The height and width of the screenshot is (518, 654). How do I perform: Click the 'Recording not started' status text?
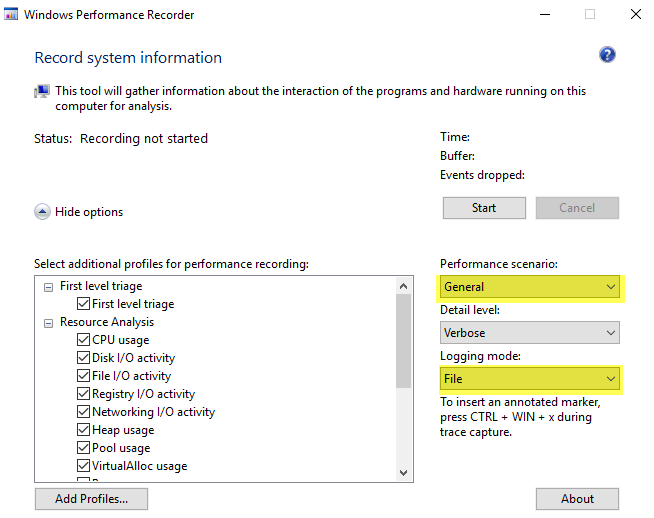point(144,138)
